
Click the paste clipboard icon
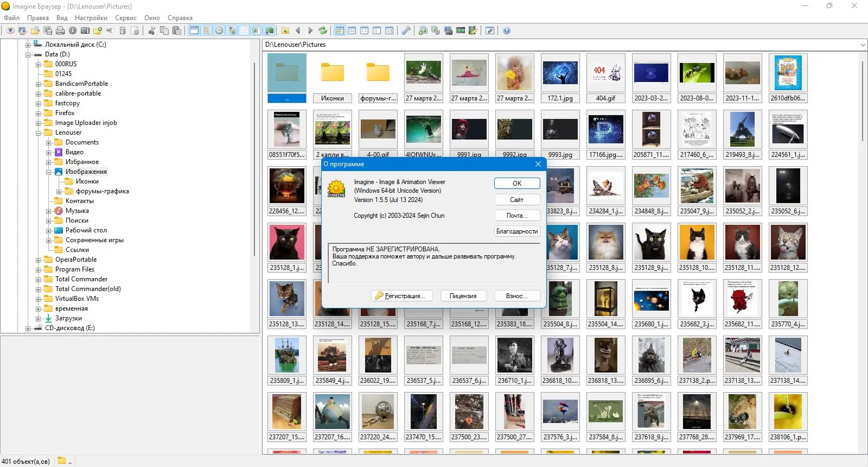[177, 30]
